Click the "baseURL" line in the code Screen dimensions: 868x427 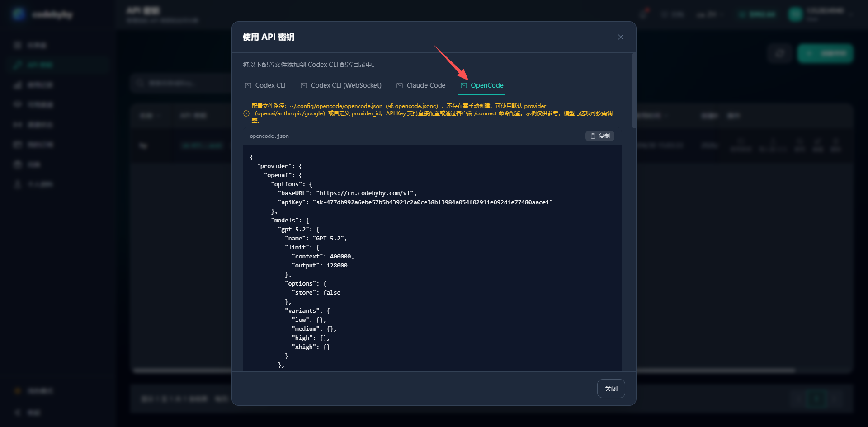(x=347, y=193)
